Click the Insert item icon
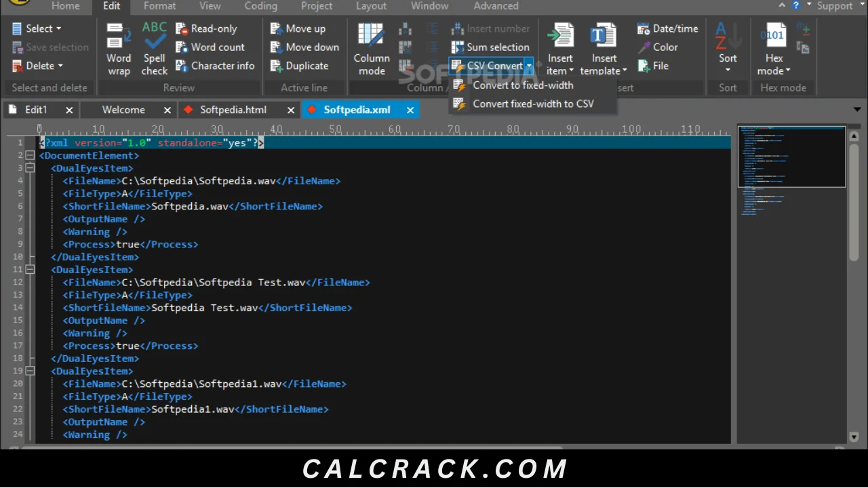 [560, 36]
